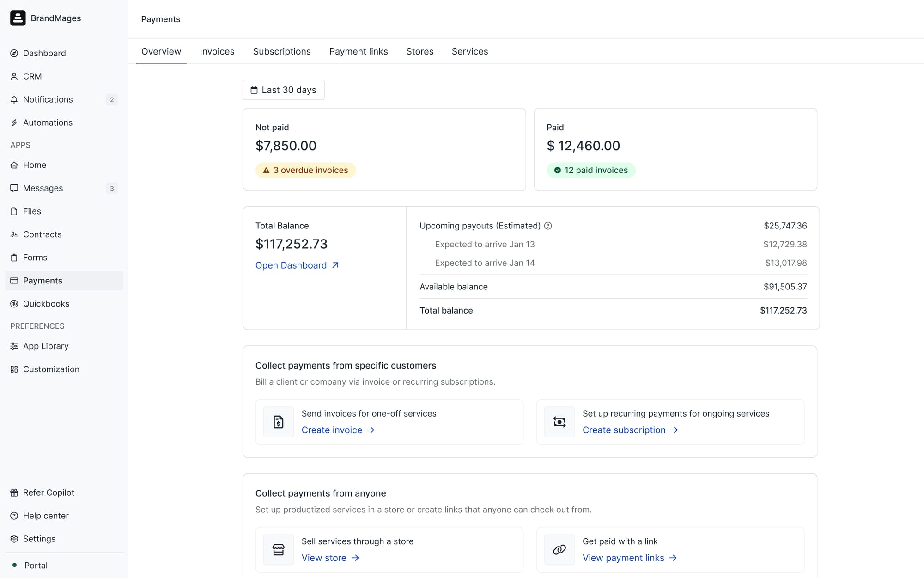Click the invoice document icon tile
The height and width of the screenshot is (578, 924).
278,422
